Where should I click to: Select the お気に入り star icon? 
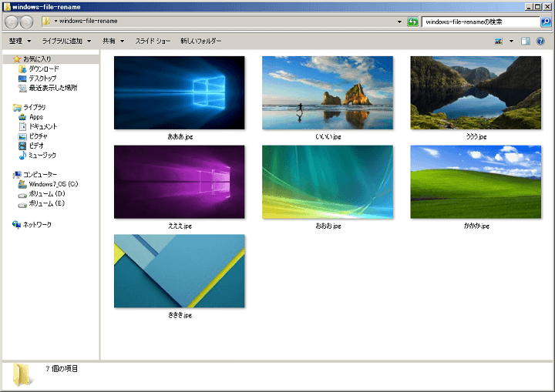pyautogui.click(x=17, y=59)
